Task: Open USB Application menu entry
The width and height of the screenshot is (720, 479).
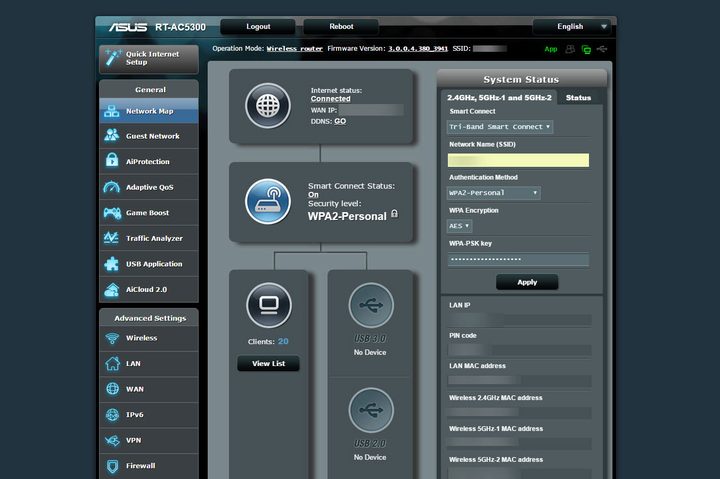Action: pyautogui.click(x=149, y=264)
